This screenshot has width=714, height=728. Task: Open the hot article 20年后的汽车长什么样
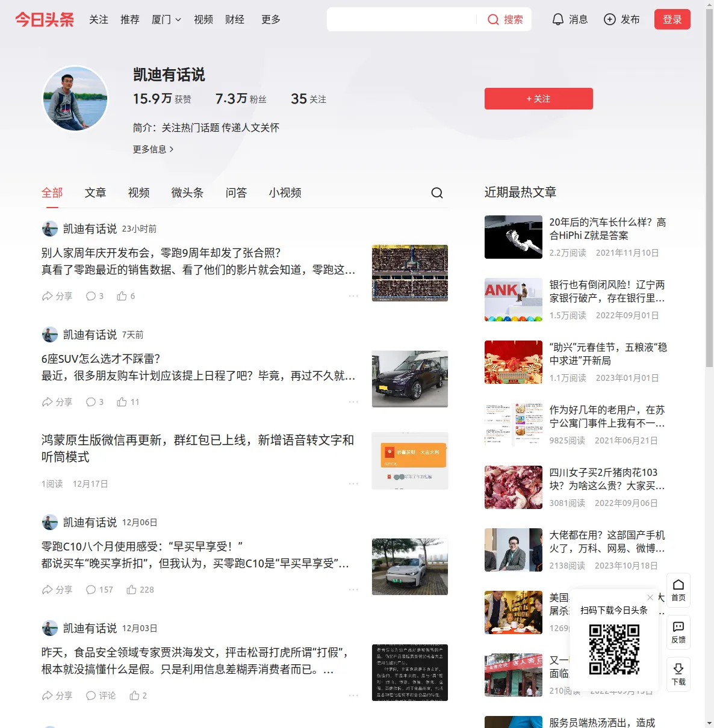tap(608, 229)
